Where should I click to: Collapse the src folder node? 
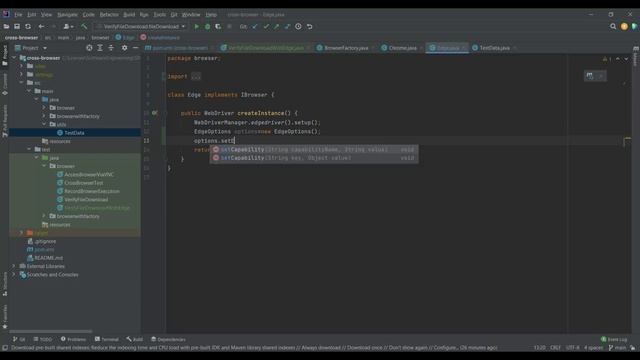[x=22, y=83]
